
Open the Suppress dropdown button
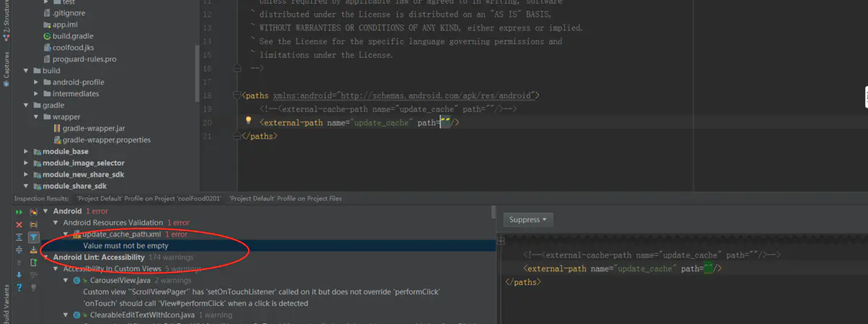[529, 220]
